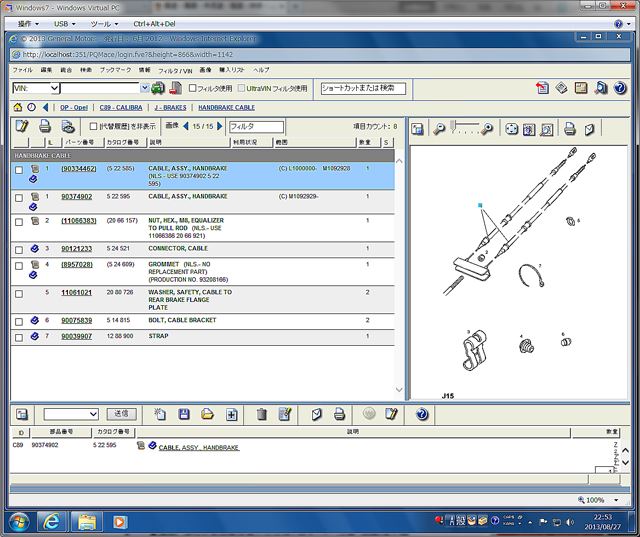
Task: Open Windows Explorer from the taskbar
Action: point(87,522)
